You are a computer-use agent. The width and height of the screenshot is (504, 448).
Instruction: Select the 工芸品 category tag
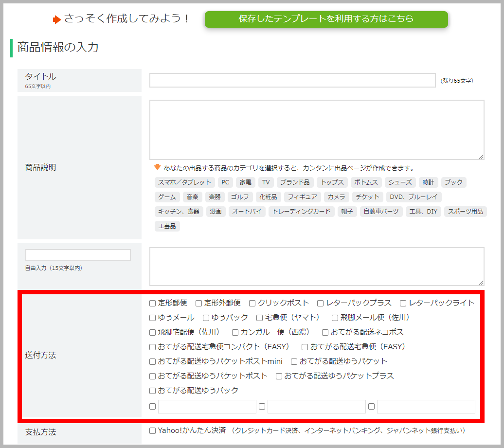[167, 226]
